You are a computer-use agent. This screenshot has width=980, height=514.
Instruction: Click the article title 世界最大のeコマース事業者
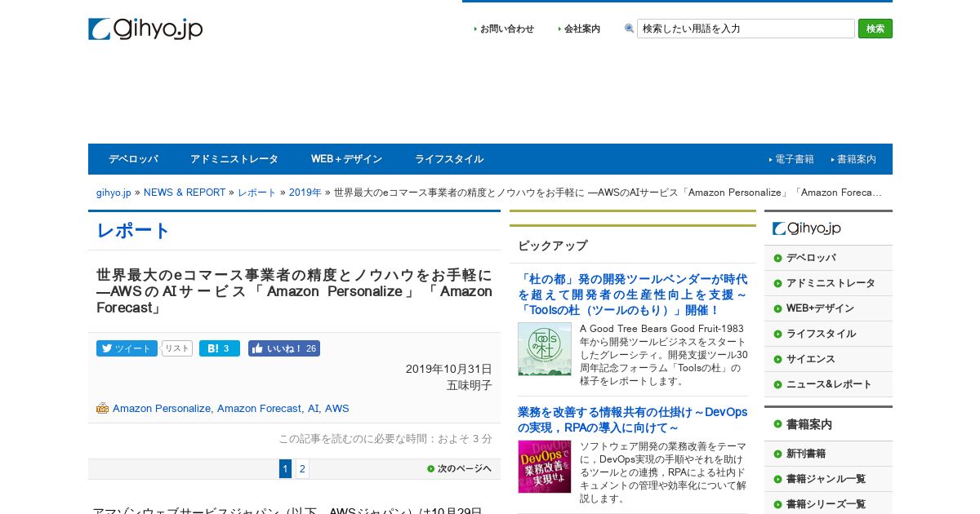click(294, 291)
